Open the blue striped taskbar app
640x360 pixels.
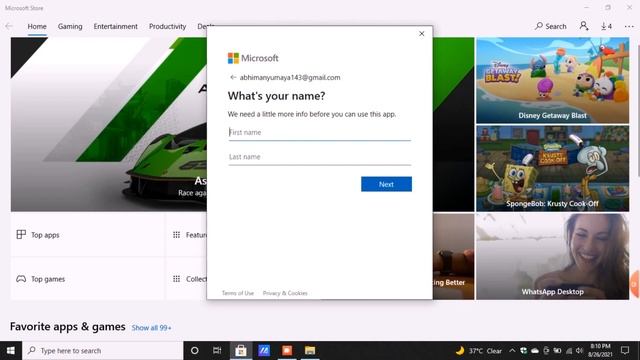click(264, 351)
